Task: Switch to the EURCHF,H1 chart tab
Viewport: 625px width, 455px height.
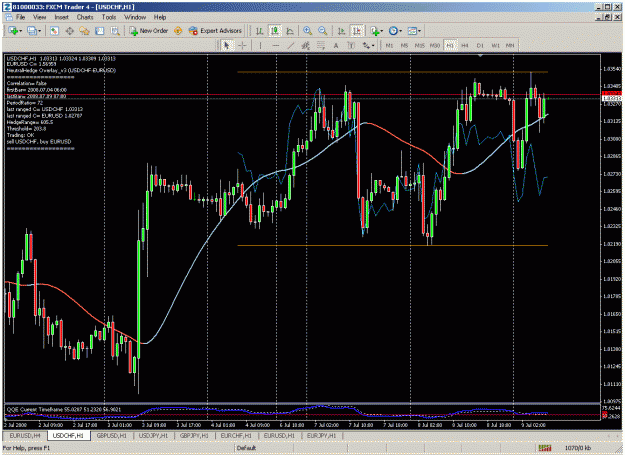Action: (x=236, y=436)
